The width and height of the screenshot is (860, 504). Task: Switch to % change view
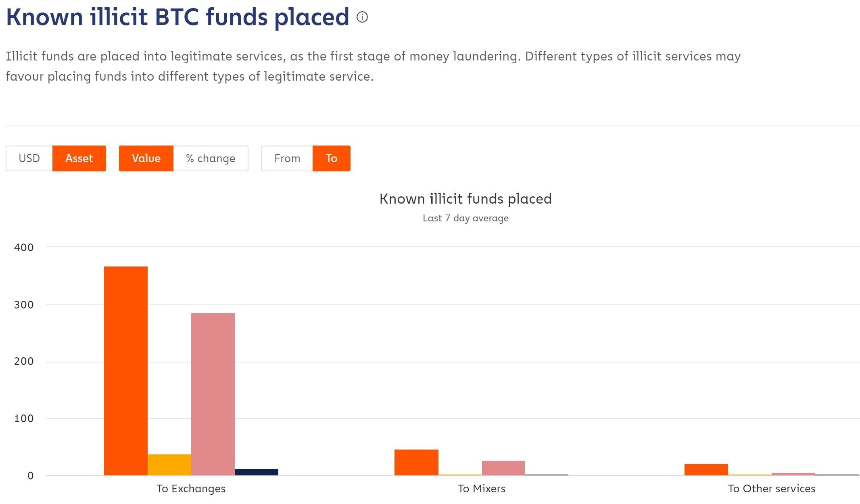click(211, 158)
